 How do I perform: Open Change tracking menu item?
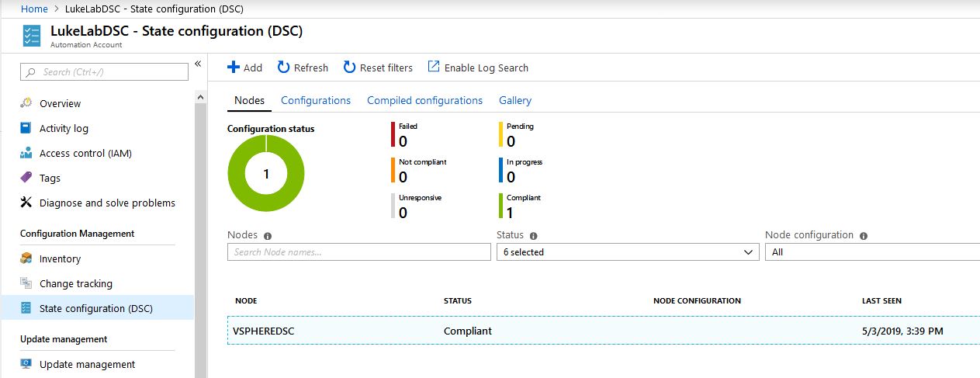tap(76, 283)
